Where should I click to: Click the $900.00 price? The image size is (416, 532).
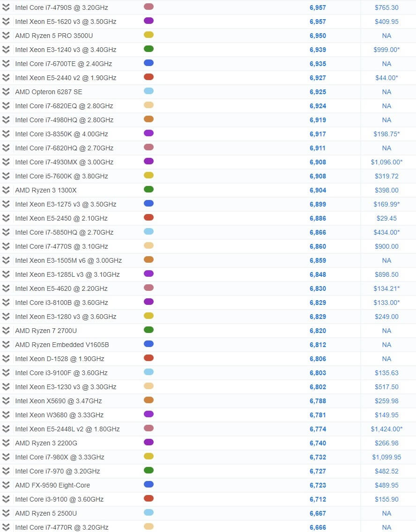pos(386,246)
